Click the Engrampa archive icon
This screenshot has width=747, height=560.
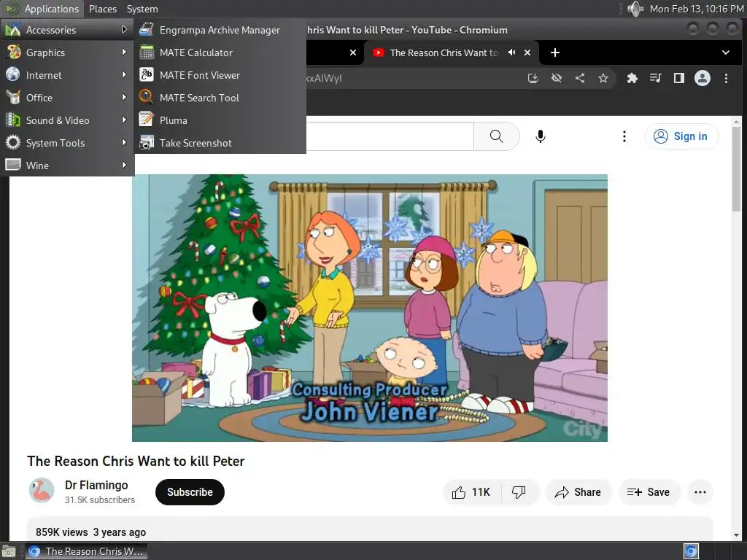pos(146,29)
